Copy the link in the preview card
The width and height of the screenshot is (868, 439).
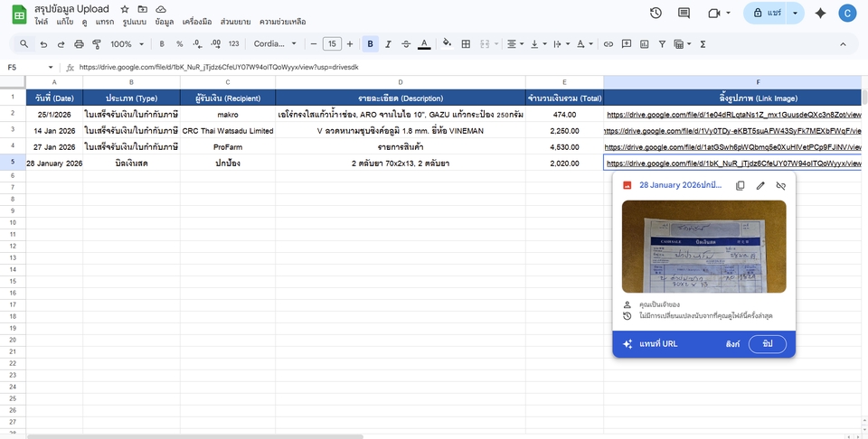[x=740, y=186]
